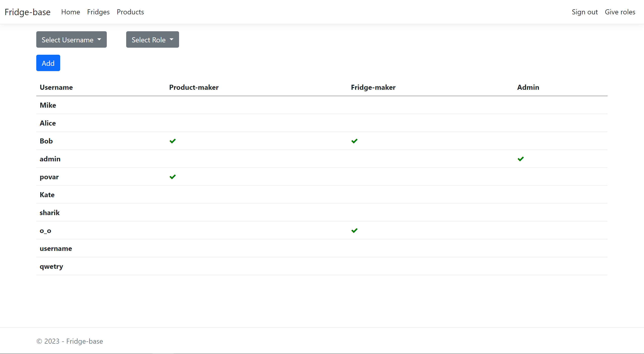Click the Username column header
The image size is (644, 354).
(56, 87)
